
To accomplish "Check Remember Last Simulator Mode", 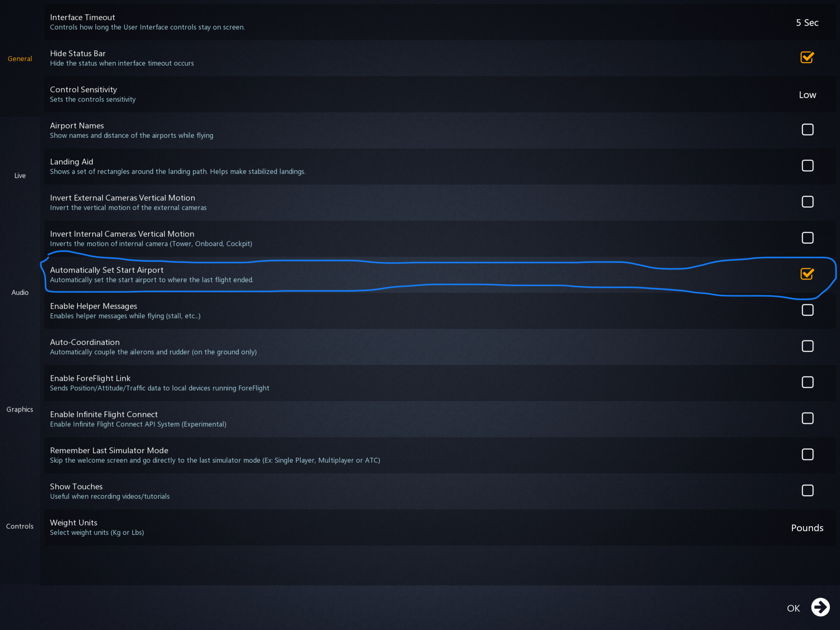I will tap(808, 454).
